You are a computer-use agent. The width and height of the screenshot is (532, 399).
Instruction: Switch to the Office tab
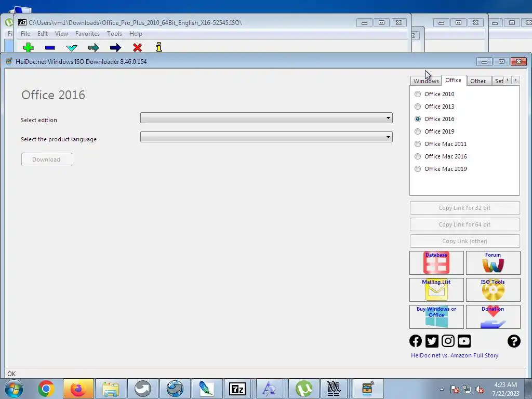[454, 80]
